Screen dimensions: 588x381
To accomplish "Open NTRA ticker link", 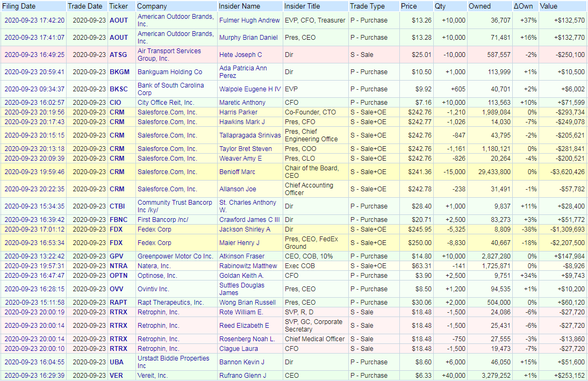I will (118, 266).
